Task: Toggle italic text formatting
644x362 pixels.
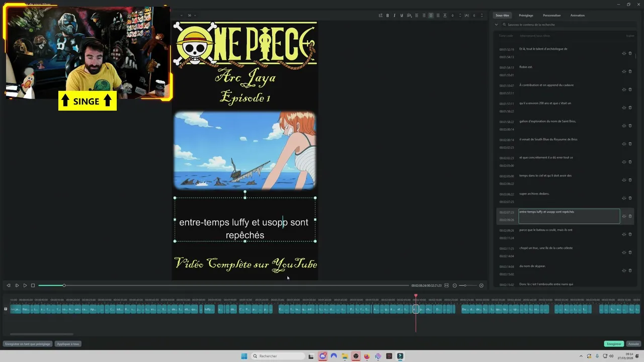Action: point(394,16)
